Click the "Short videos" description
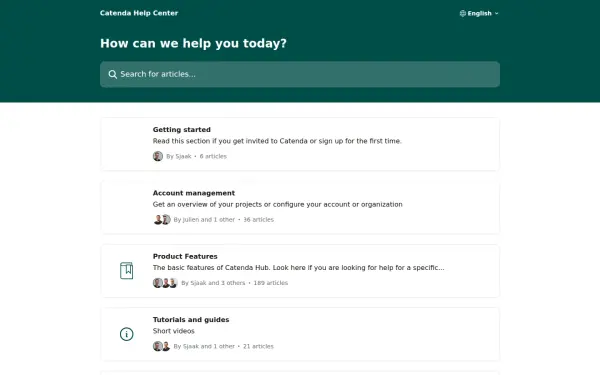600x375 pixels. pyautogui.click(x=174, y=331)
